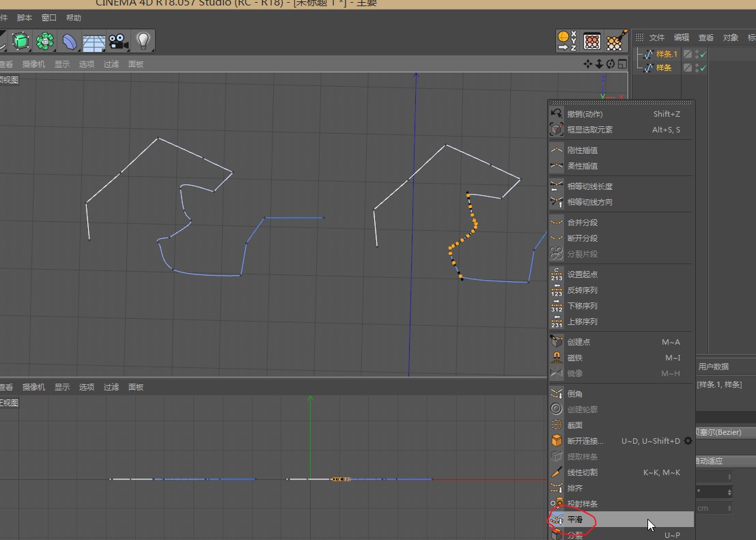Choose 相等切线方向 in the context menu
This screenshot has height=540, width=756.
pyautogui.click(x=621, y=202)
